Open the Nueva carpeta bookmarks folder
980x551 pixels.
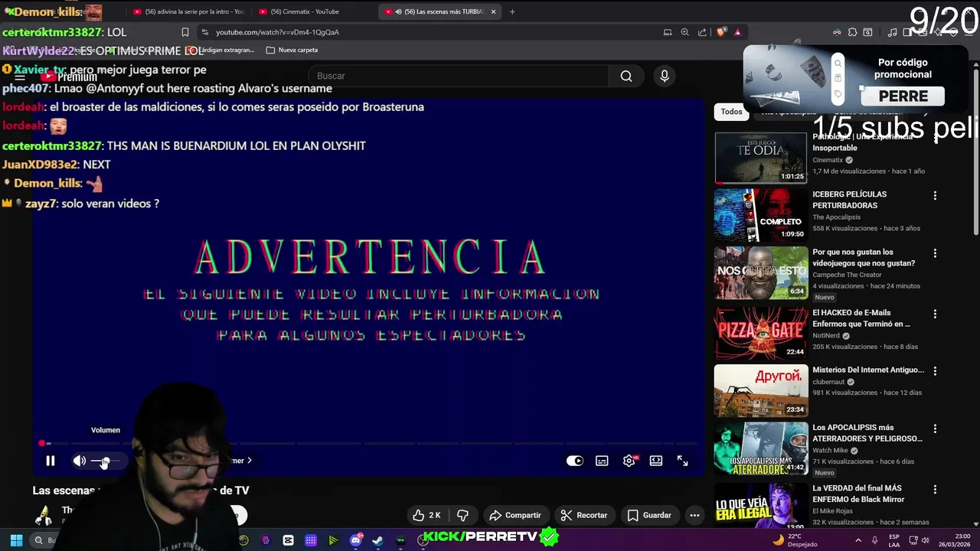(292, 50)
